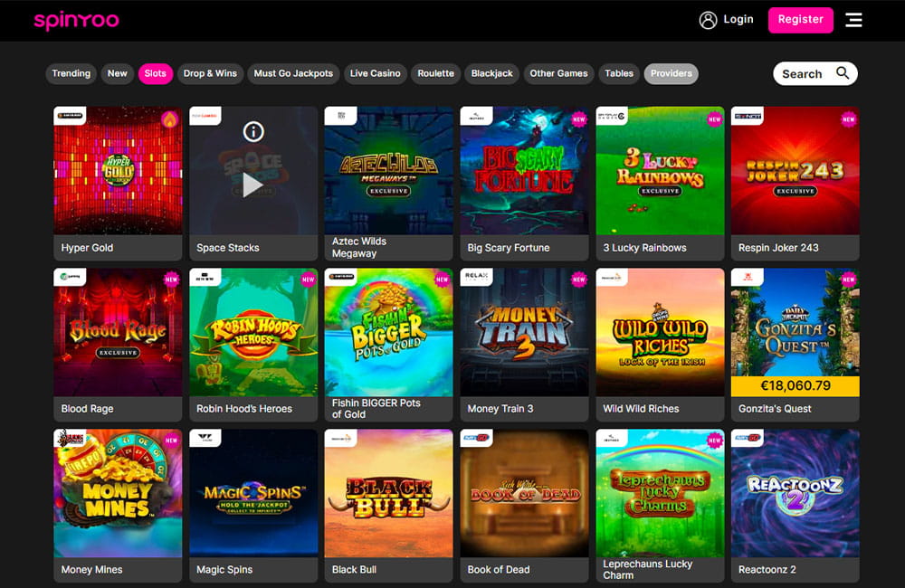Select the New category tab
Image resolution: width=905 pixels, height=588 pixels.
pos(117,73)
